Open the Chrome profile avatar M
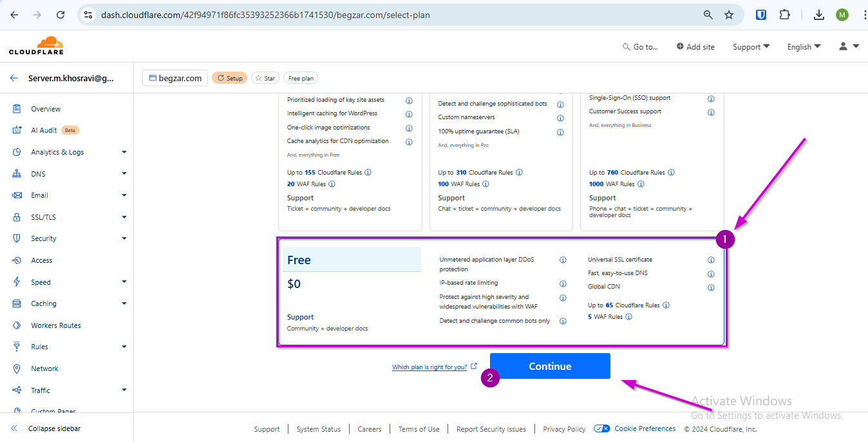The width and height of the screenshot is (868, 442). tap(842, 15)
